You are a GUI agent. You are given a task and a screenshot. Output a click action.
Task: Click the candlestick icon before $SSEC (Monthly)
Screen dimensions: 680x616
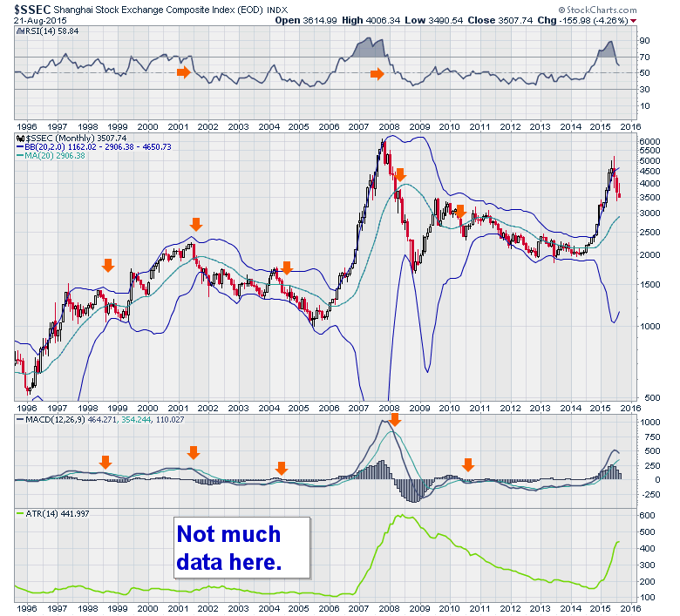(21, 138)
